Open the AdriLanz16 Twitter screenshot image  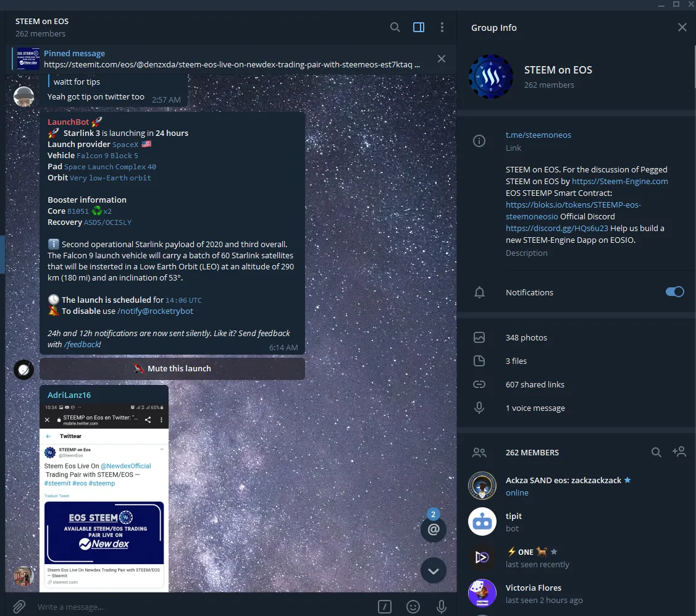[104, 497]
